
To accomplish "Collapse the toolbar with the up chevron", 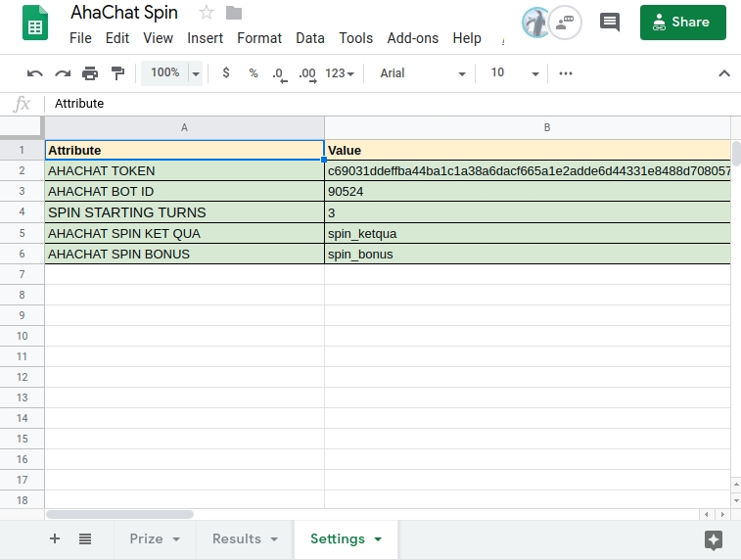I will click(x=724, y=73).
